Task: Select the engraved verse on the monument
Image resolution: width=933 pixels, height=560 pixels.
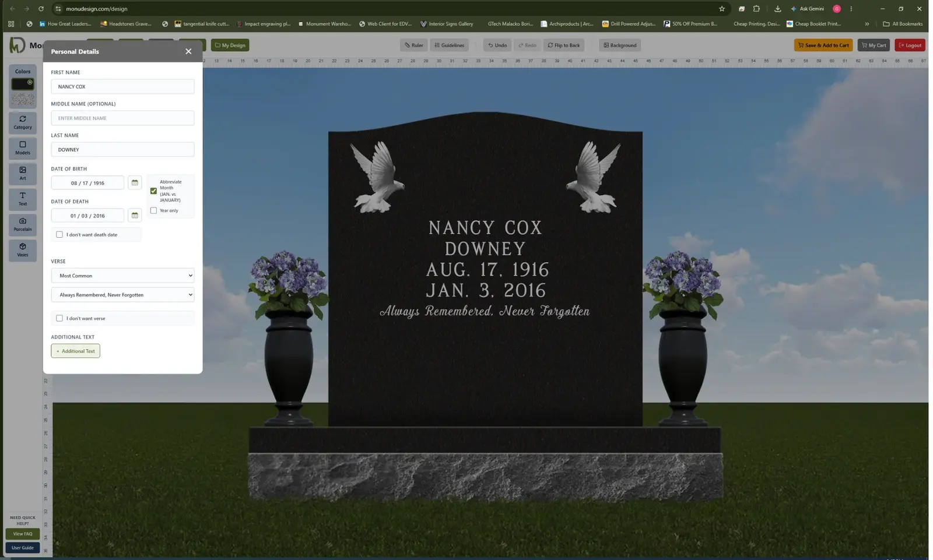Action: click(485, 311)
